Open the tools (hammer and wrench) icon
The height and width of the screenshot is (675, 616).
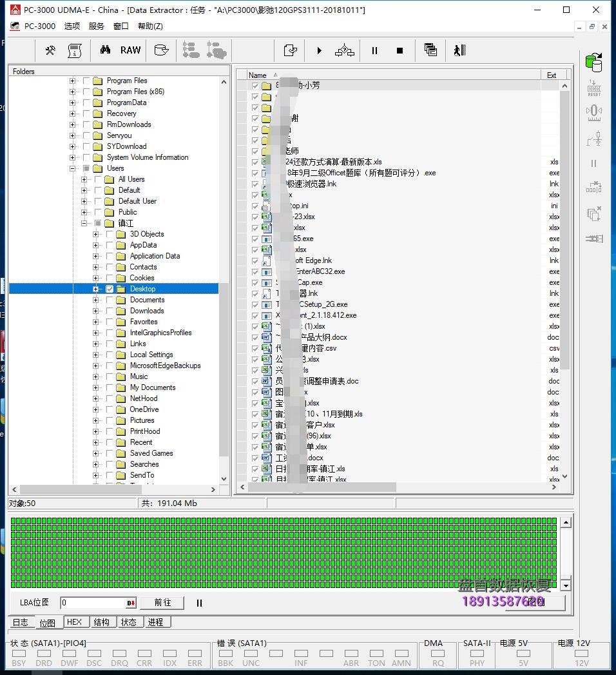click(x=50, y=50)
